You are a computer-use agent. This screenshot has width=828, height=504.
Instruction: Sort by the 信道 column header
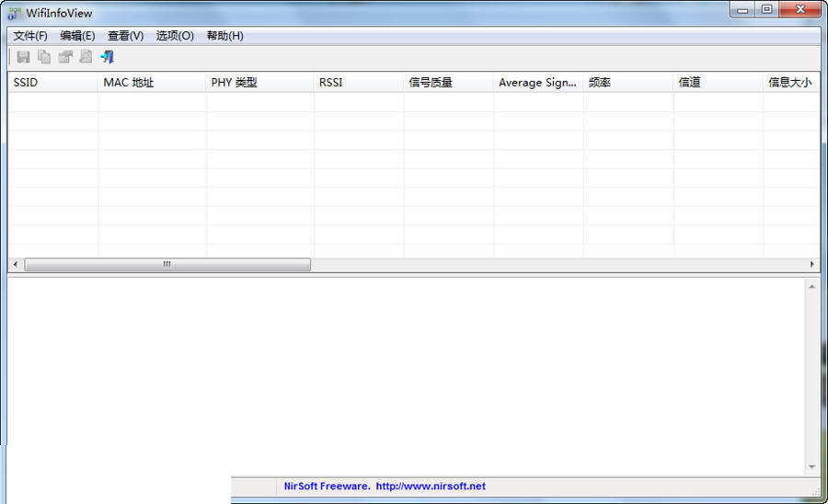click(719, 83)
